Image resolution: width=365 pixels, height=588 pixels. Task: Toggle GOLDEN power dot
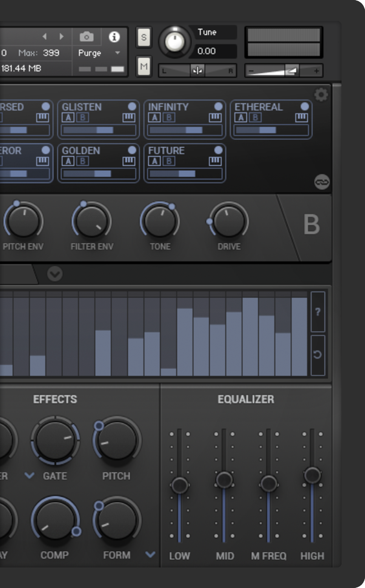(132, 150)
